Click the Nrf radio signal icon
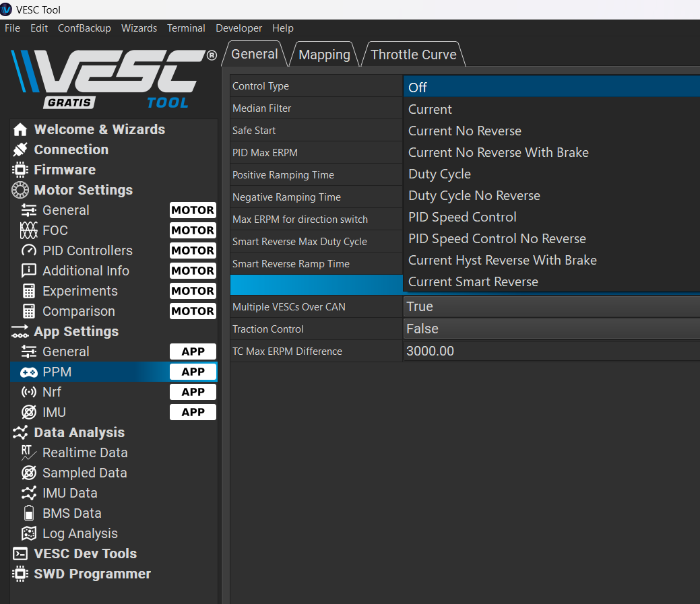 29,392
